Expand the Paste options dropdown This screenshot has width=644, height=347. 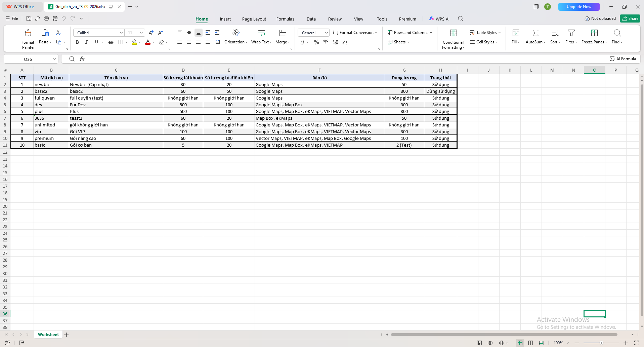[x=50, y=42]
